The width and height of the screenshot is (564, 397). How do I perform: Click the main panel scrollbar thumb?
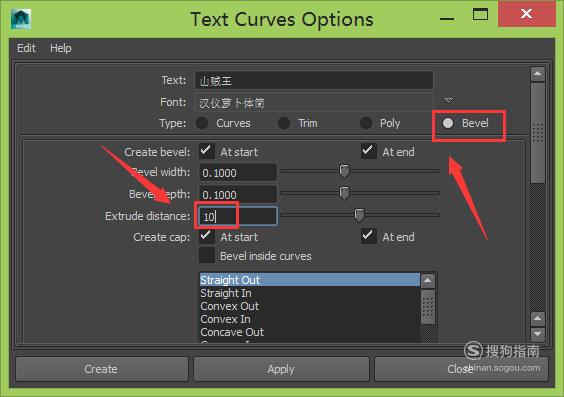(x=537, y=133)
